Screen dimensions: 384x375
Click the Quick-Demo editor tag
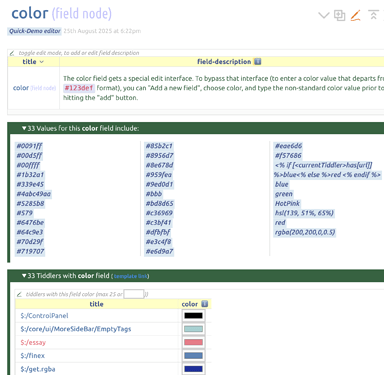point(34,31)
